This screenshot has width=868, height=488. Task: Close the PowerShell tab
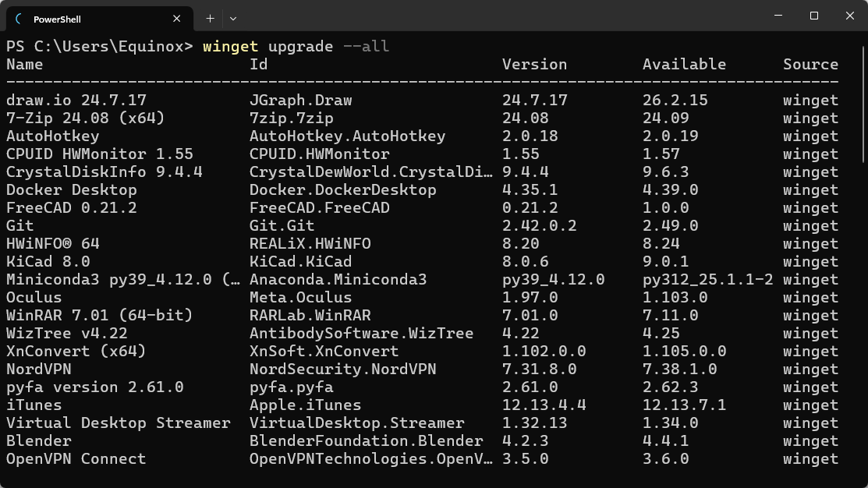(x=177, y=18)
